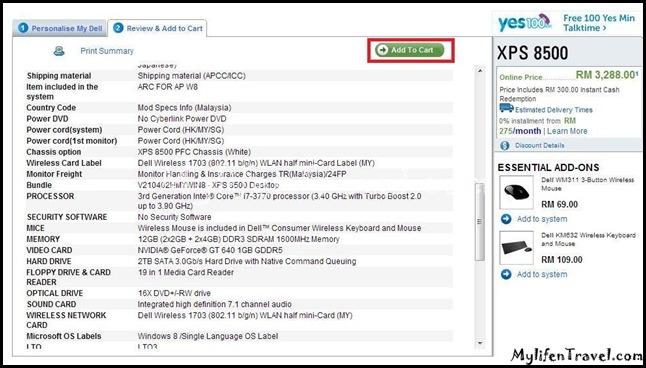Image resolution: width=646 pixels, height=368 pixels.
Task: Click the OPTICAL DRIVE row label
Action: (x=55, y=293)
